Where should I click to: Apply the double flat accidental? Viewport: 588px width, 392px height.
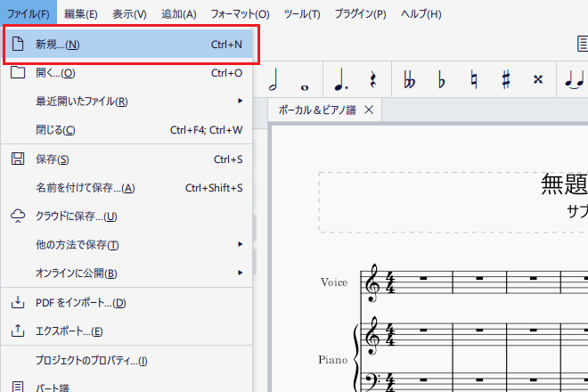tap(409, 79)
